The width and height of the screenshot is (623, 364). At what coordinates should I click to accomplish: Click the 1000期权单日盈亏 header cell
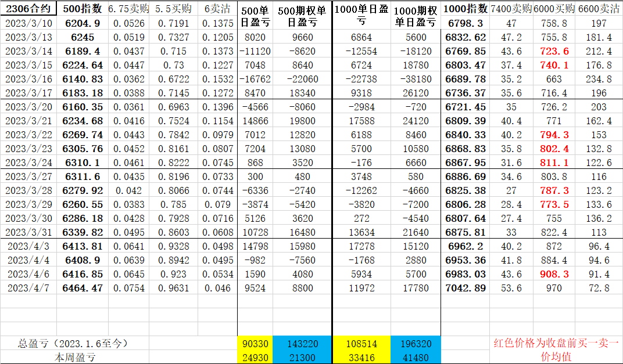tap(416, 16)
